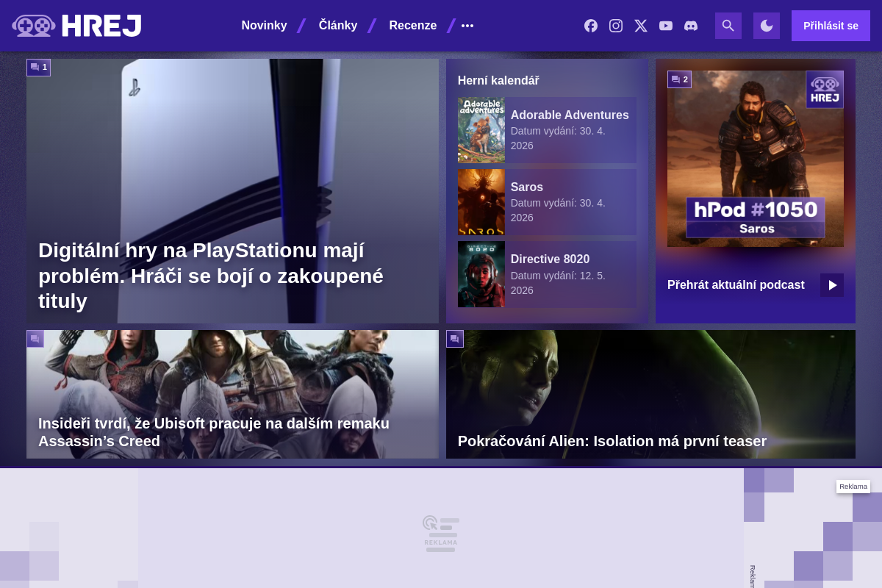Open comments icon on Assassin's Creed article

click(x=35, y=339)
